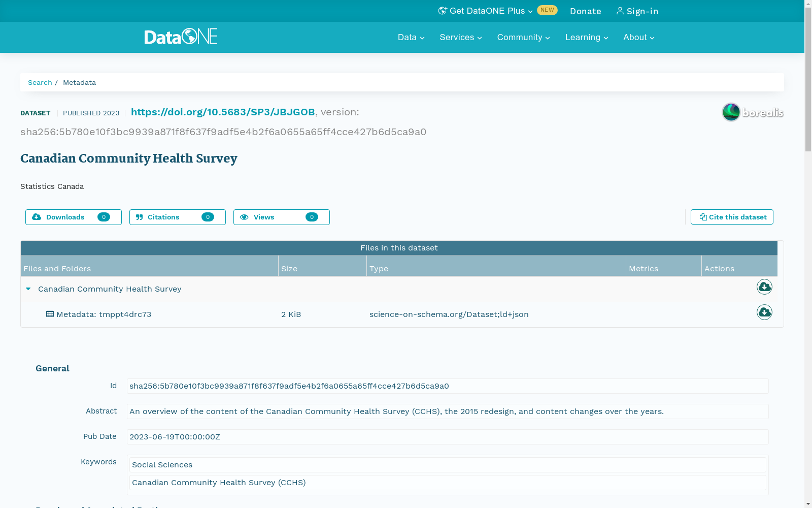Open the Get DataONE Plus dropdown
This screenshot has height=508, width=812.
[485, 11]
